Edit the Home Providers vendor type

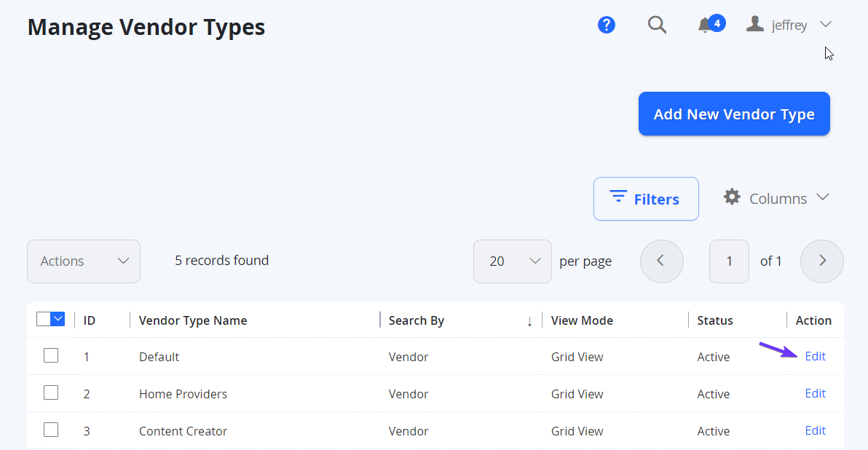815,393
